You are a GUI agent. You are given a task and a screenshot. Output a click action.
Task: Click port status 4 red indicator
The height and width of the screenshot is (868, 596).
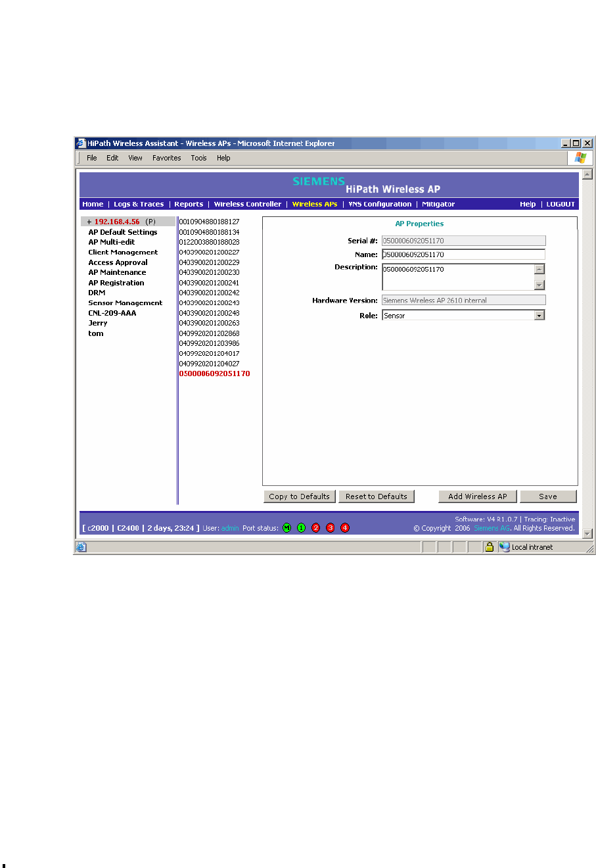tap(345, 527)
